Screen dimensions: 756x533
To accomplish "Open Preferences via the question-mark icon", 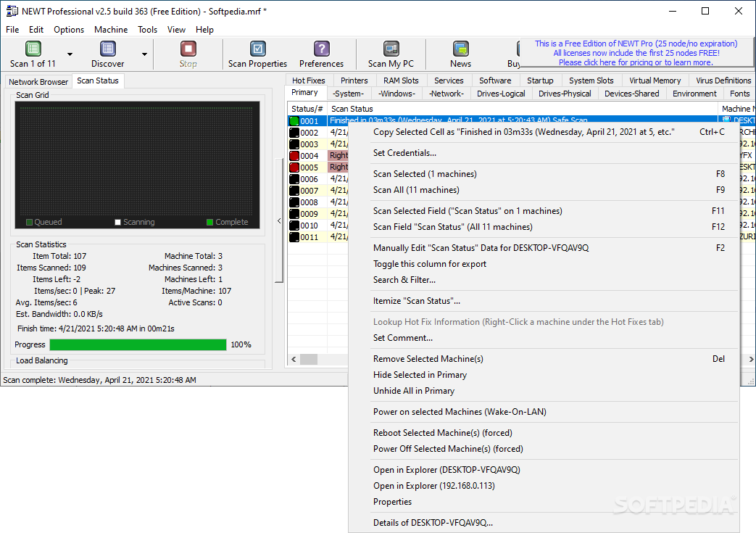I will pyautogui.click(x=321, y=49).
